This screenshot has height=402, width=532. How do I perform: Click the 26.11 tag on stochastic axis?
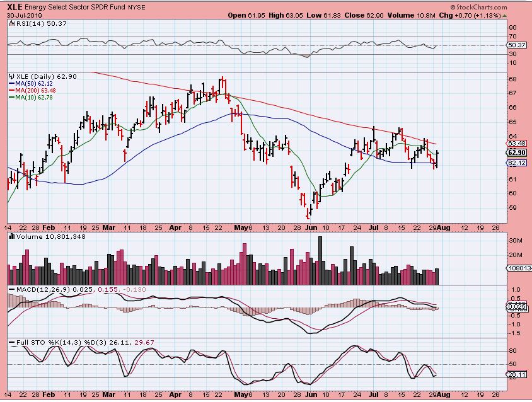[517, 375]
